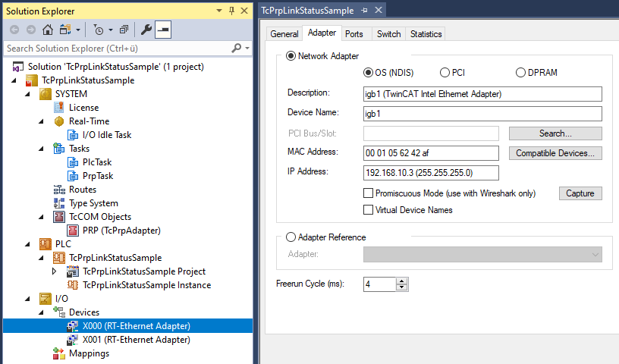Decrease Freerun Cycle with down arrow
The height and width of the screenshot is (364, 619).
pyautogui.click(x=401, y=287)
